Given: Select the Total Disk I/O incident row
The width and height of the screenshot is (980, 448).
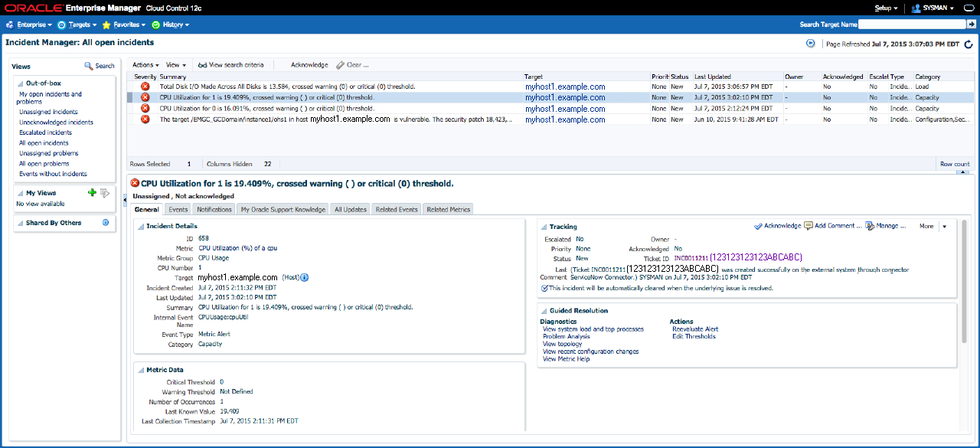Looking at the screenshot, I should pos(551,87).
